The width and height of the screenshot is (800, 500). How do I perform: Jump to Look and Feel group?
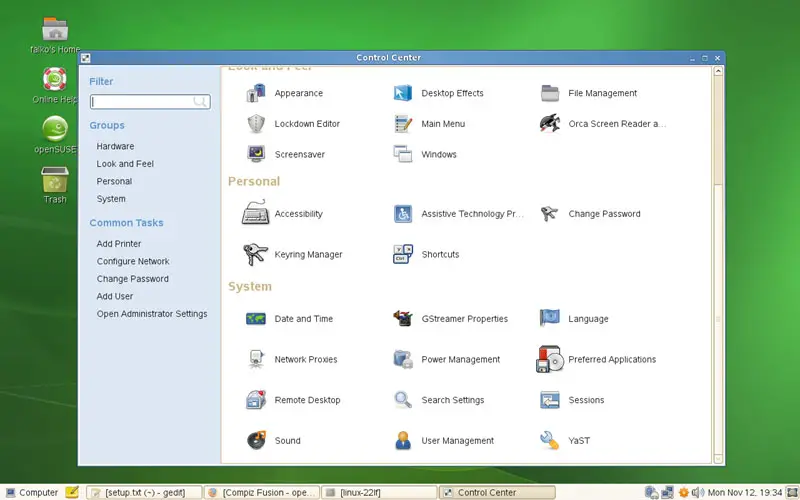125,164
